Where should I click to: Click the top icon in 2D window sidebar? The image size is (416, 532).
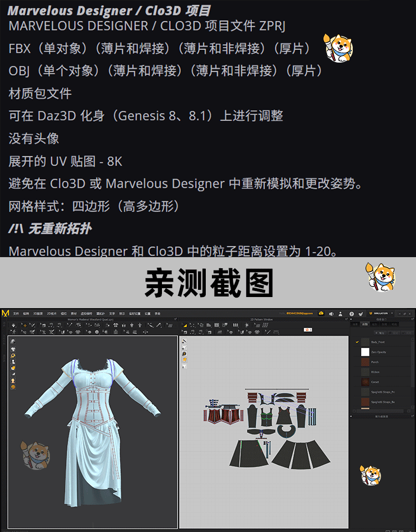pos(184,341)
